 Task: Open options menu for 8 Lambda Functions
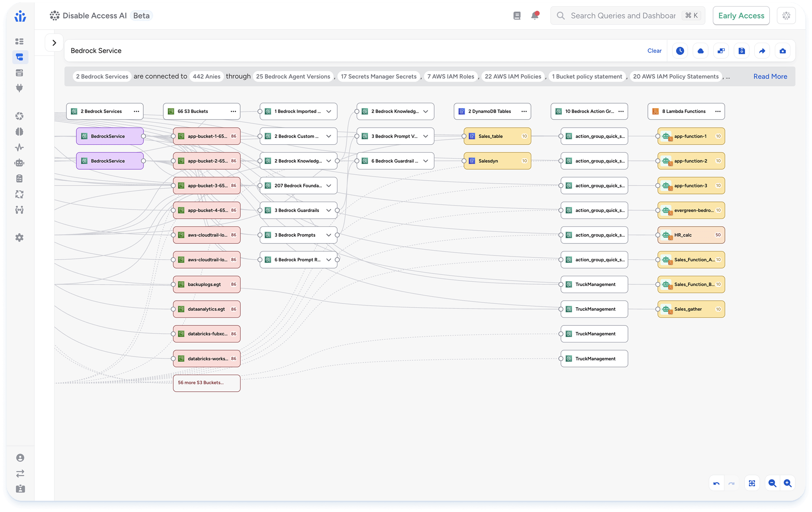[718, 111]
